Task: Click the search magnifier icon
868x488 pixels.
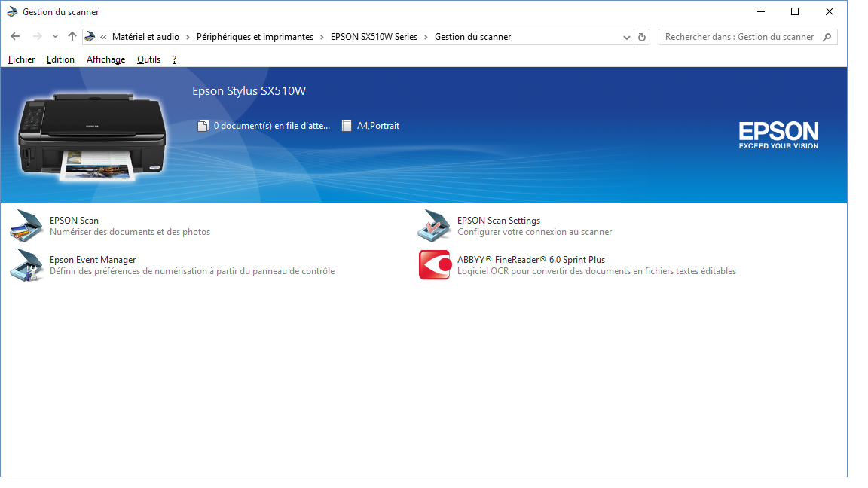Action: [x=827, y=37]
